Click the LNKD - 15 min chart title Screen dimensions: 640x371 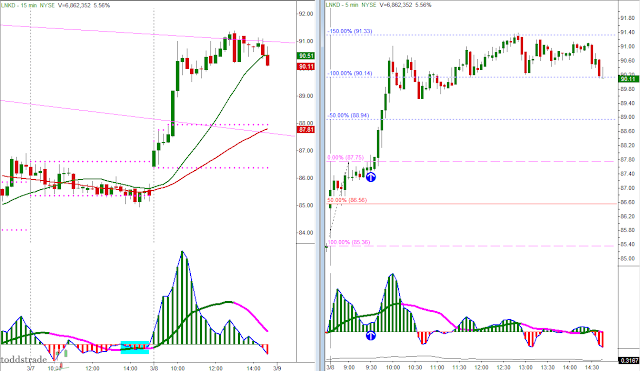(x=19, y=5)
